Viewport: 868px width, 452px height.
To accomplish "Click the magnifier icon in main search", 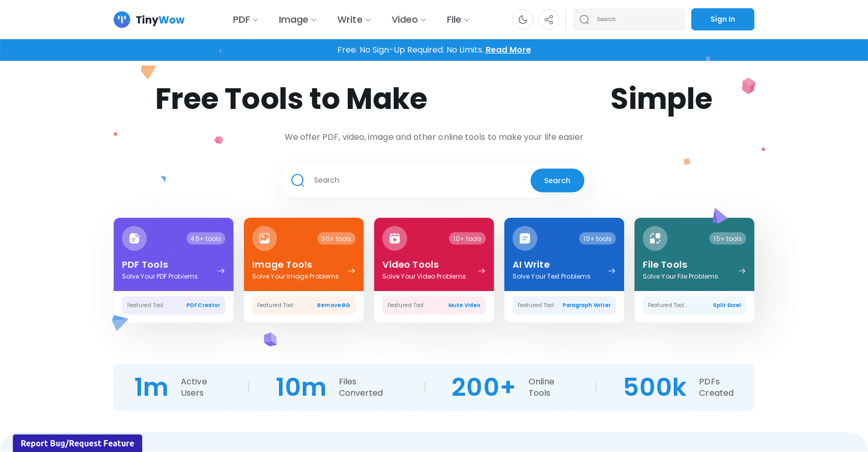I will 297,180.
